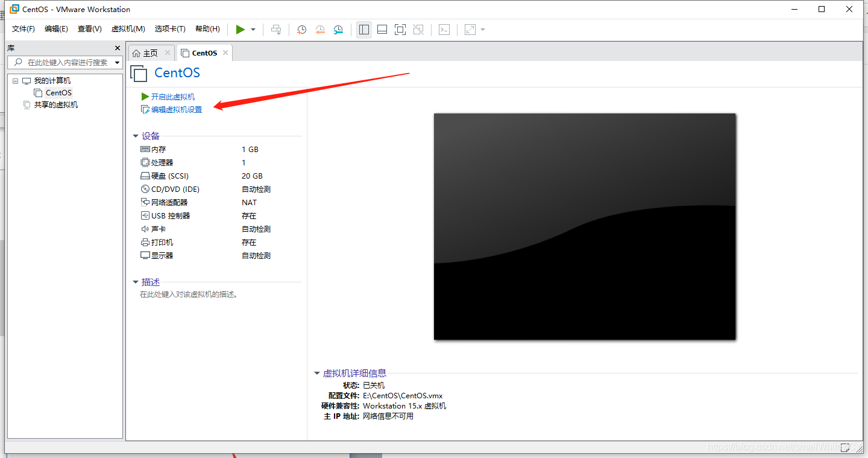Click the USB 控制器 device icon
The width and height of the screenshot is (868, 458).
145,215
